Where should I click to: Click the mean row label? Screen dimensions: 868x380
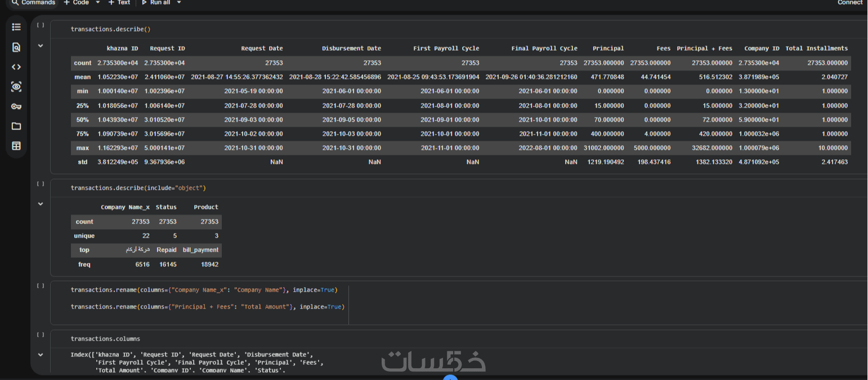point(82,77)
